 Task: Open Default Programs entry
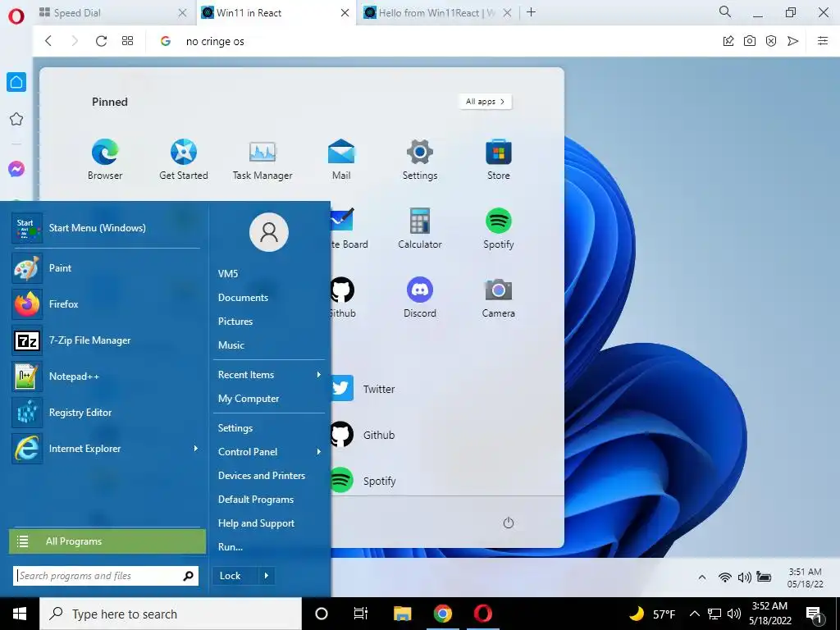[x=256, y=500]
